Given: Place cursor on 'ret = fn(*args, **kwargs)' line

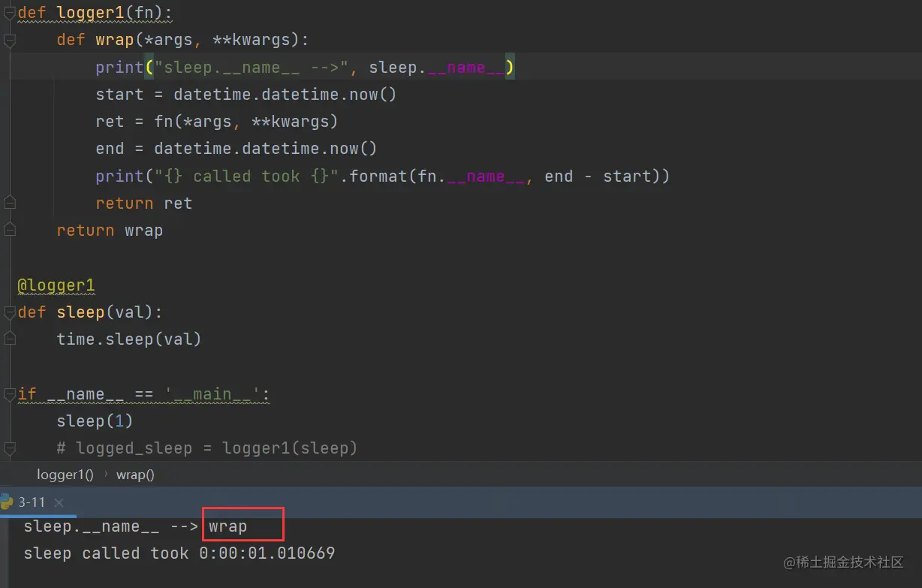Looking at the screenshot, I should (217, 122).
